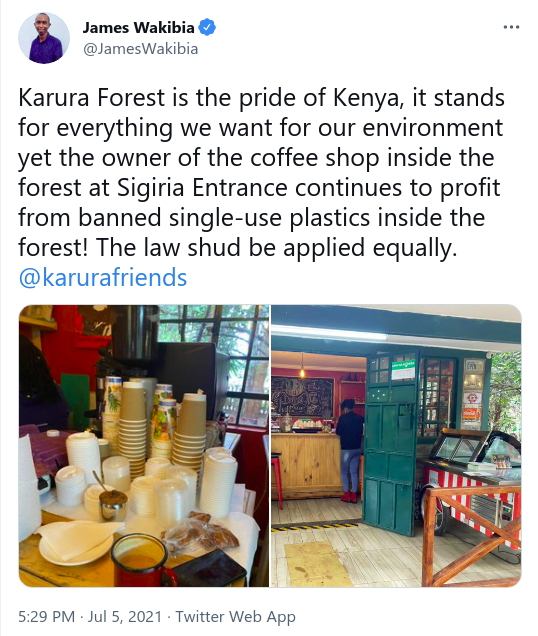View the coffee shop entrance photo

(x=396, y=446)
